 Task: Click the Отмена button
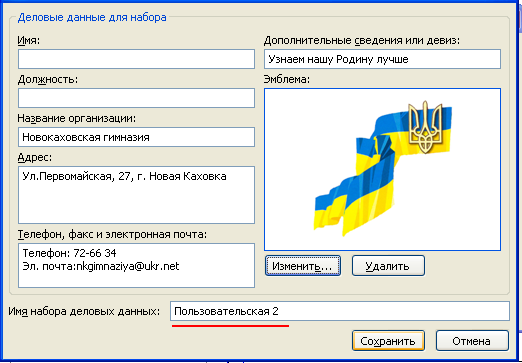(472, 341)
